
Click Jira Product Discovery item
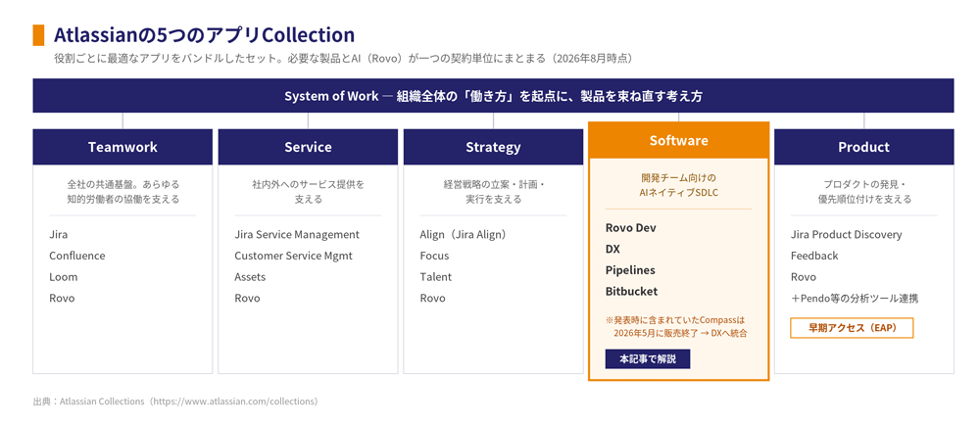(847, 235)
